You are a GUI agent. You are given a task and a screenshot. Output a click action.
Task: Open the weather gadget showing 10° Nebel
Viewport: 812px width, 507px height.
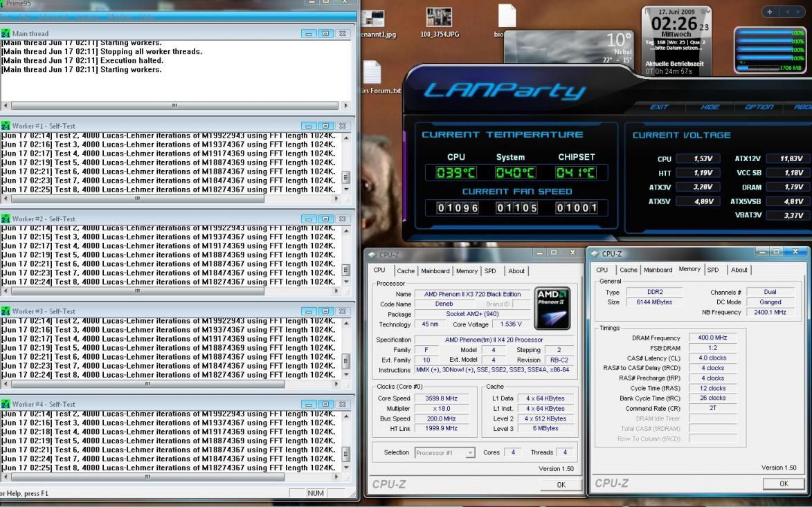[x=568, y=48]
